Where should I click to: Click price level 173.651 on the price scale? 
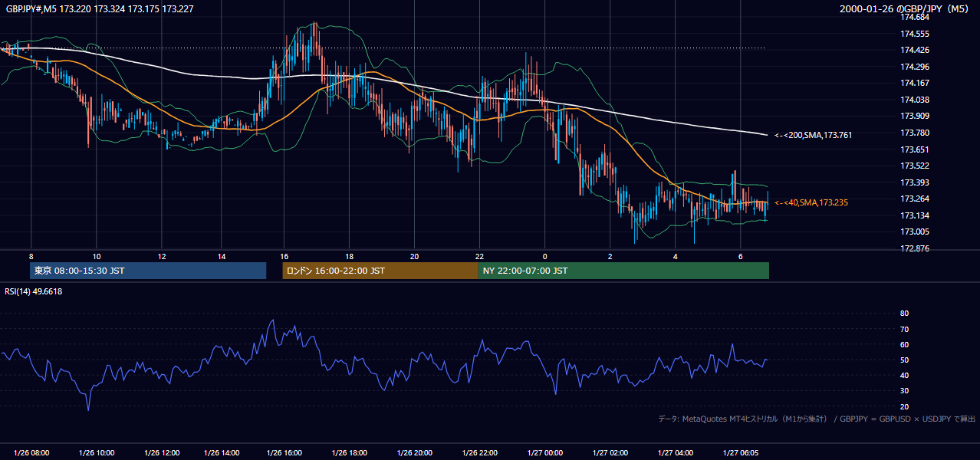pyautogui.click(x=915, y=149)
